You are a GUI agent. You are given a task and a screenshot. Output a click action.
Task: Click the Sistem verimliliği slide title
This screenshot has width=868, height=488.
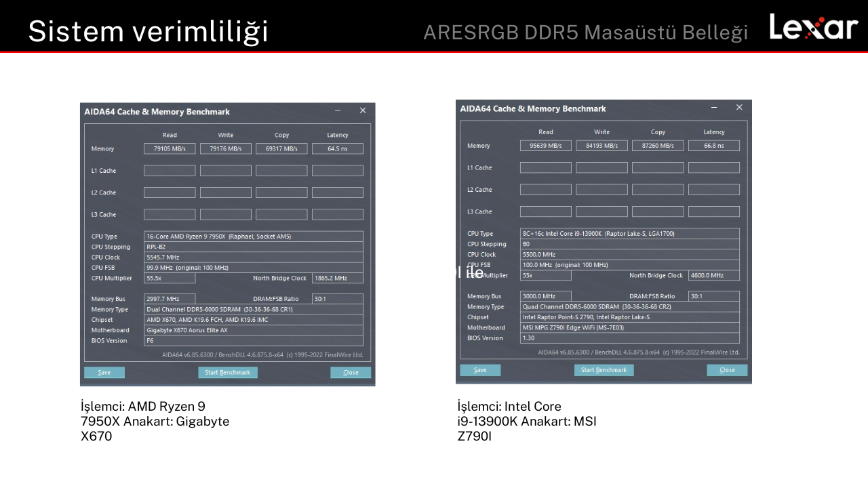click(x=149, y=31)
